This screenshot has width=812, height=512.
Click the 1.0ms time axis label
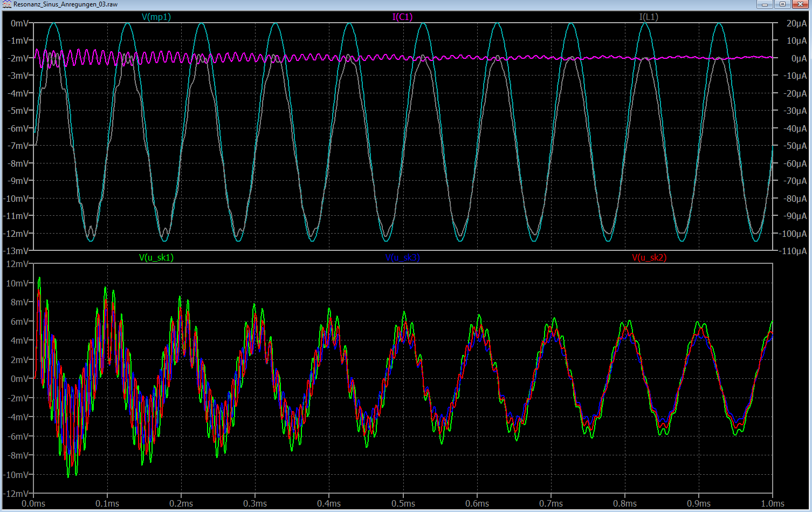tap(773, 503)
